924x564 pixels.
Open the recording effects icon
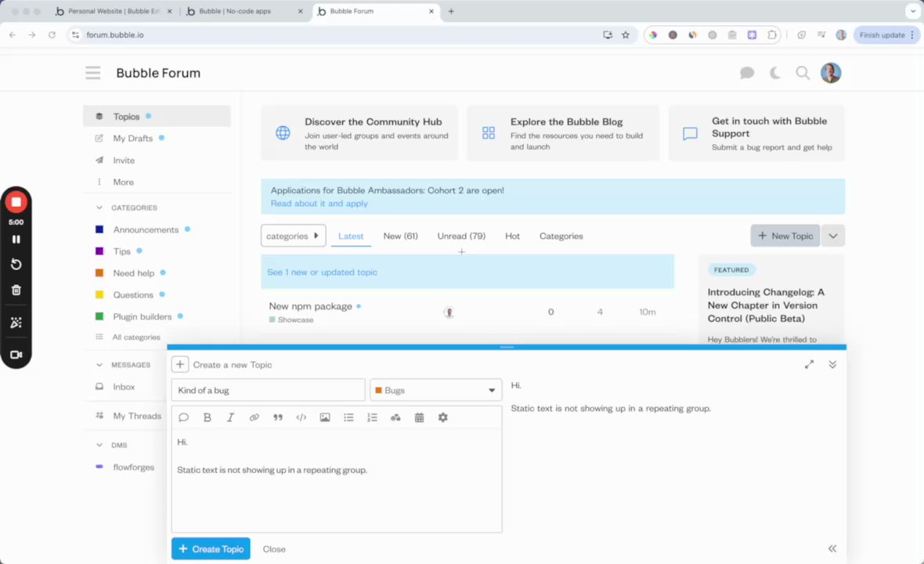point(16,323)
